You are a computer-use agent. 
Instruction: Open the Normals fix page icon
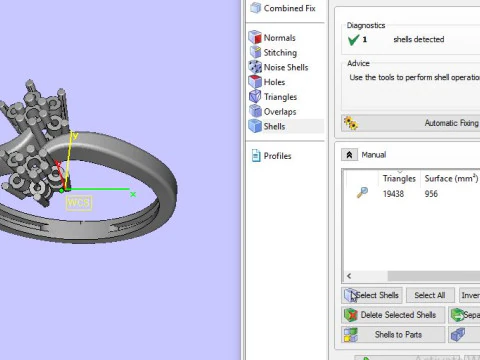coord(255,37)
